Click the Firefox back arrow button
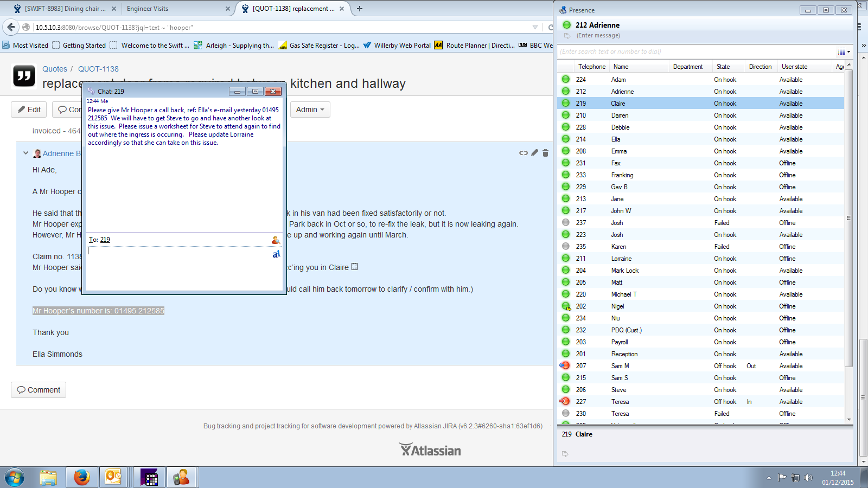The width and height of the screenshot is (868, 488). click(11, 27)
